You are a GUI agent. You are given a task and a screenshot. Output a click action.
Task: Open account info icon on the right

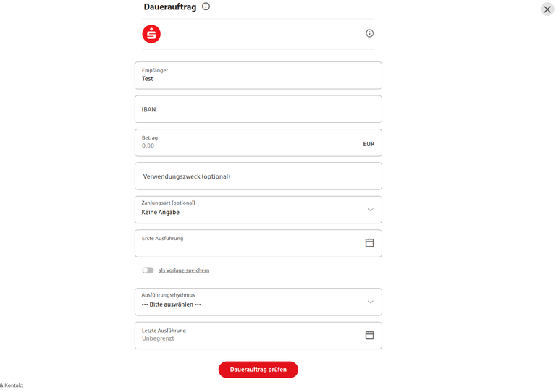point(369,33)
